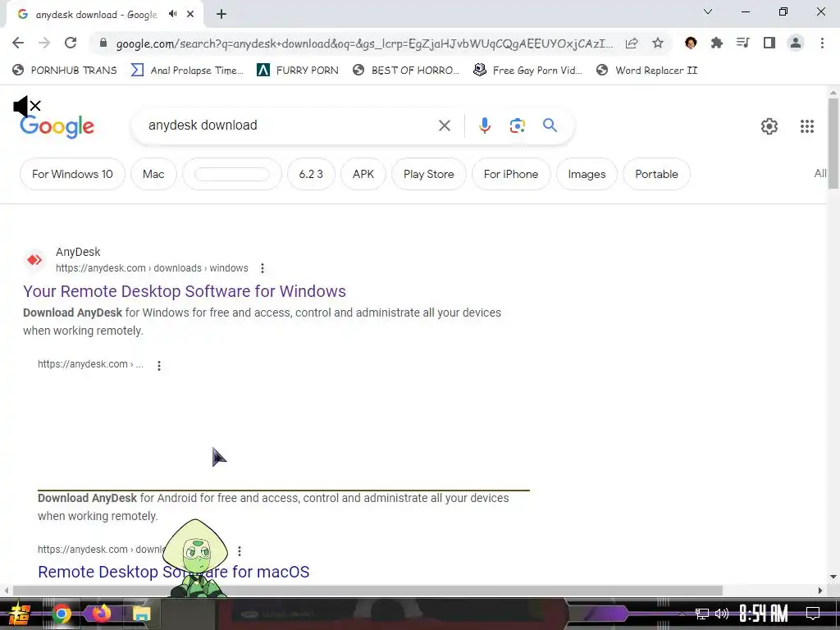
Task: Open the Google apps grid
Action: click(807, 126)
